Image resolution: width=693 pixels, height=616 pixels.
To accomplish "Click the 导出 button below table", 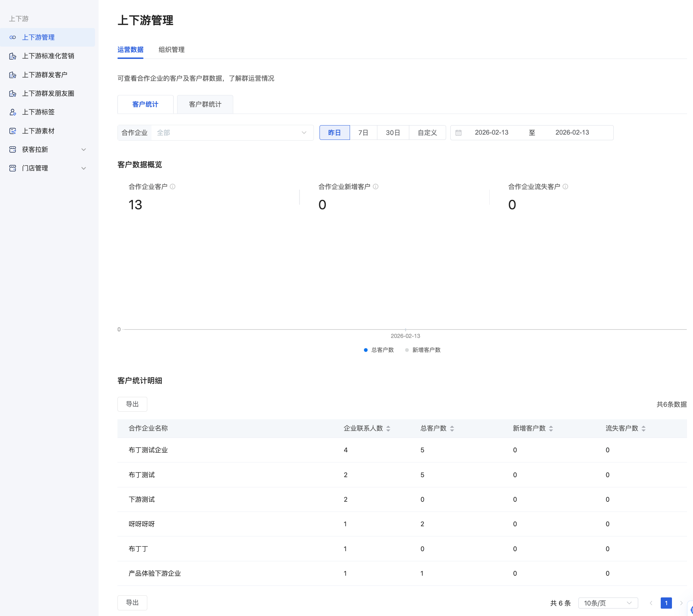I will pos(132,603).
